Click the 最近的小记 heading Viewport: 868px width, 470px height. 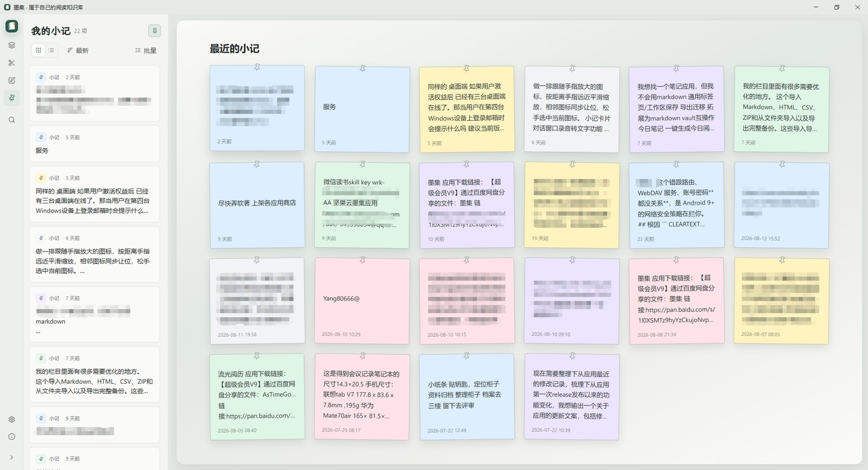234,49
